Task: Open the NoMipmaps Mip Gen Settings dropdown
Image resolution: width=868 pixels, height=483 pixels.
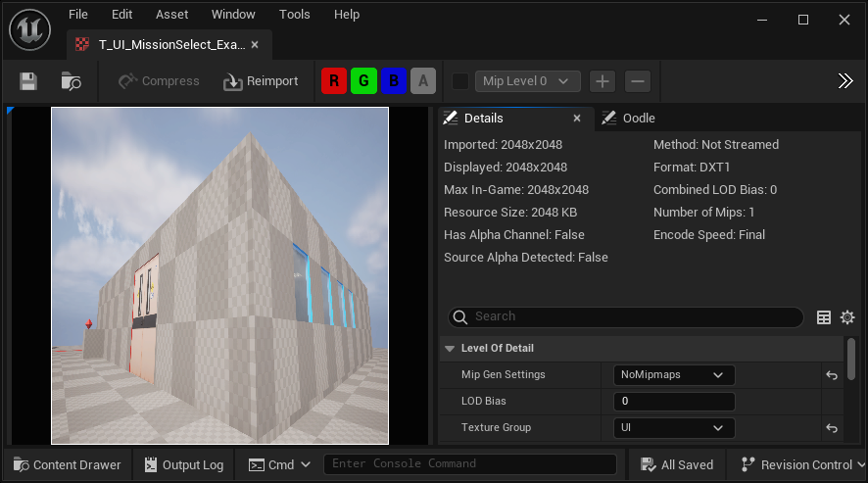Action: coord(674,375)
